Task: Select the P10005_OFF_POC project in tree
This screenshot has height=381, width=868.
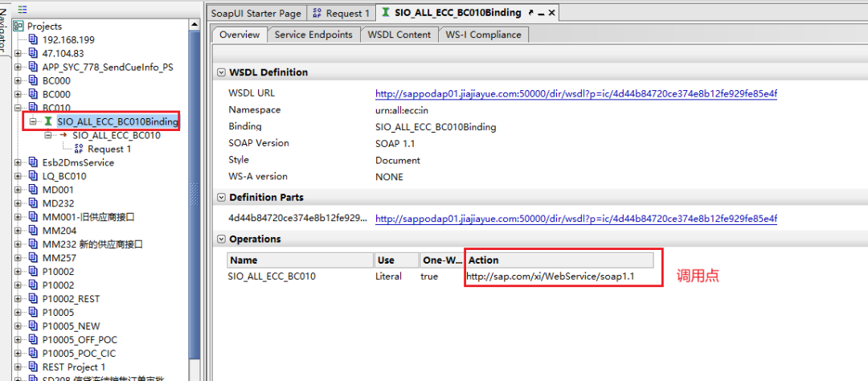Action: [x=80, y=339]
